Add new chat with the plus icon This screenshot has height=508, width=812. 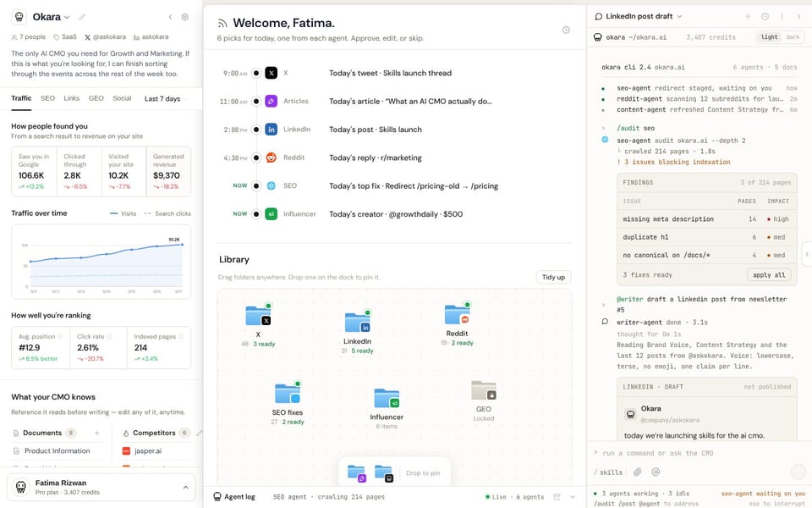tap(748, 17)
